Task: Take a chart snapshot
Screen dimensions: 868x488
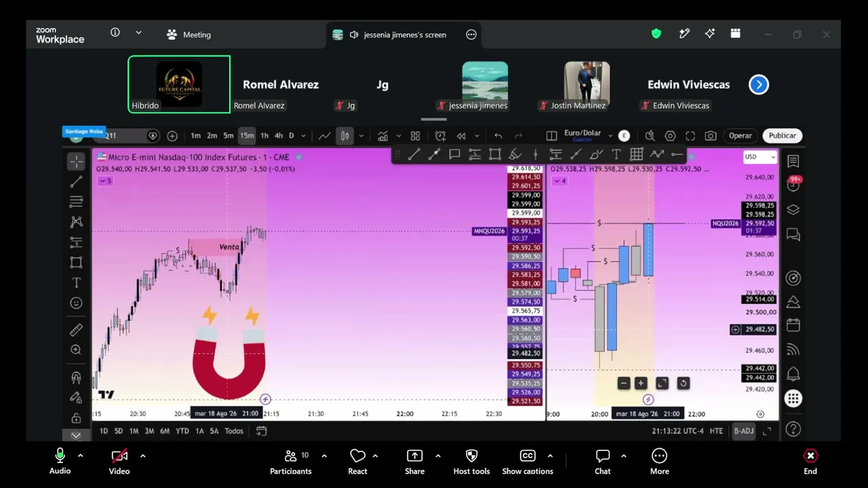Action: pos(711,136)
